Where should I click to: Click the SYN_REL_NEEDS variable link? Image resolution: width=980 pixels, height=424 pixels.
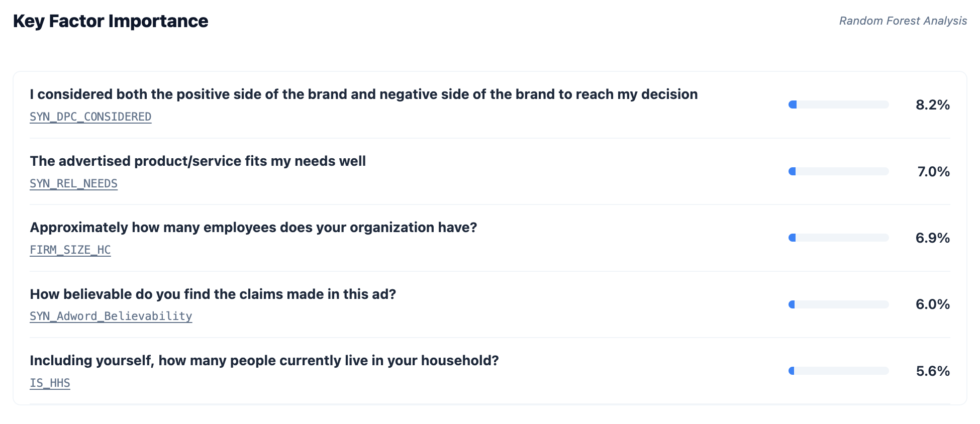point(73,183)
